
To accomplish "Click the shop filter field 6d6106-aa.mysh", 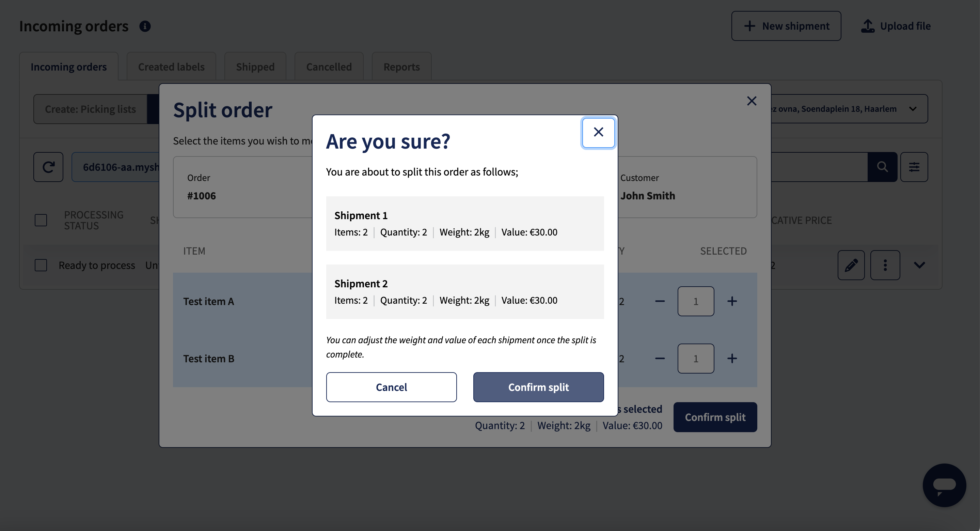I will (115, 167).
